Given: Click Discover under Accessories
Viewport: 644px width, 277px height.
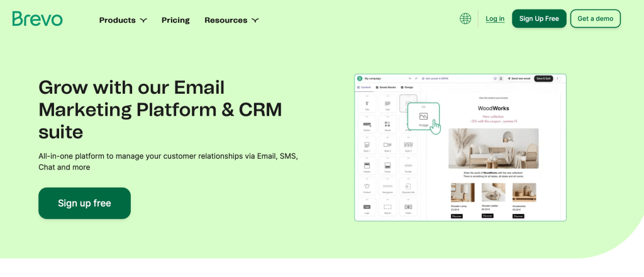Looking at the screenshot, I should pos(518,216).
